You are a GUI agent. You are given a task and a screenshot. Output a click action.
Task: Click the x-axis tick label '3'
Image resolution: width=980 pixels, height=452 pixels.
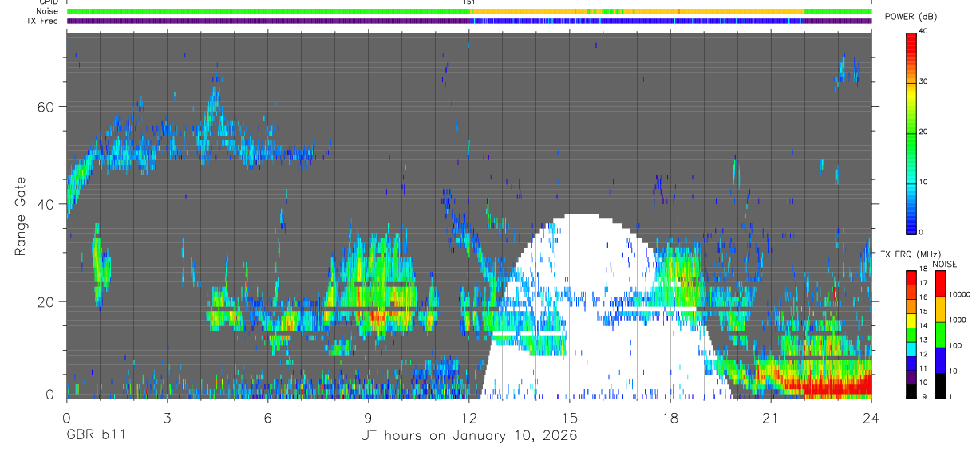coord(167,418)
